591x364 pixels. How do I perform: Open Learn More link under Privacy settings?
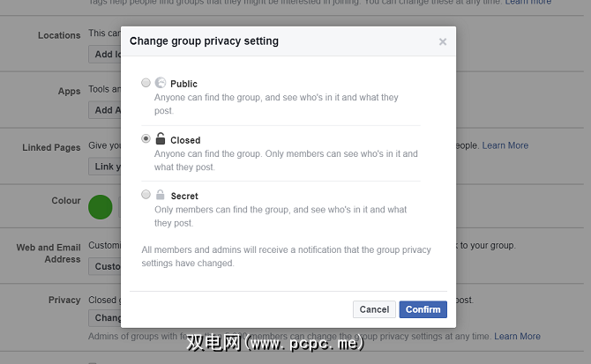(517, 337)
